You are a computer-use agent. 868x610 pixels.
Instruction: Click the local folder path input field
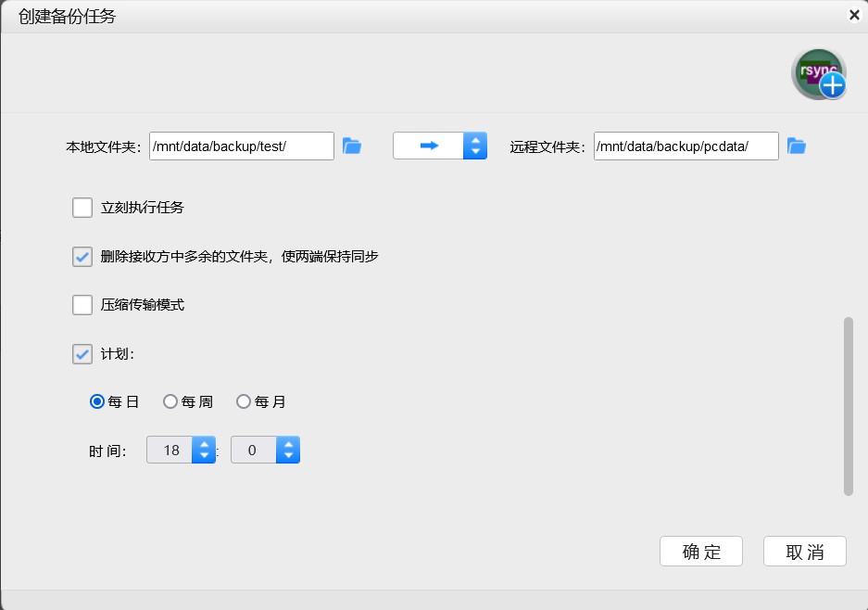pyautogui.click(x=241, y=146)
